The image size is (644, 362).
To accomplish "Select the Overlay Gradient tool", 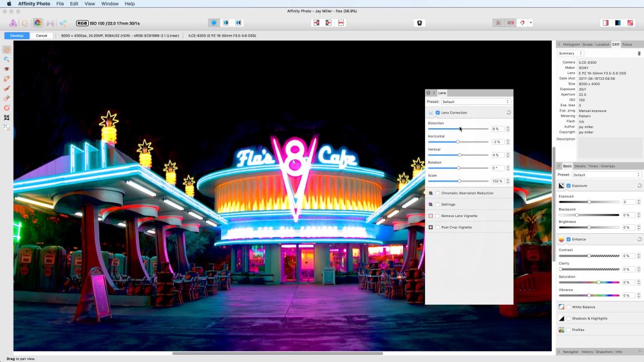I will pyautogui.click(x=6, y=108).
